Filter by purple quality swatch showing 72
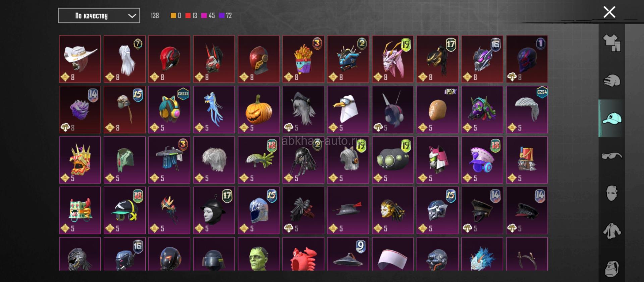644x282 pixels. (221, 15)
